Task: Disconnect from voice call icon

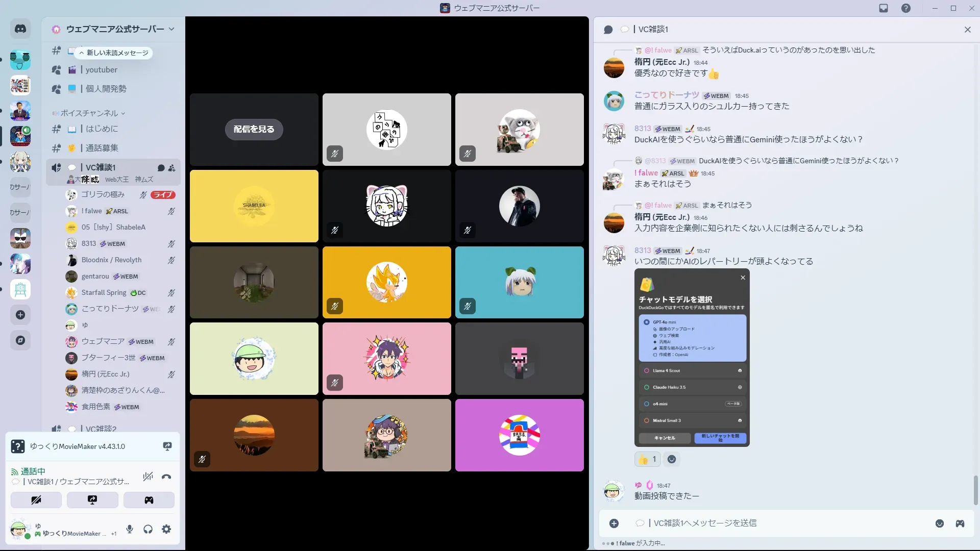Action: click(x=166, y=477)
